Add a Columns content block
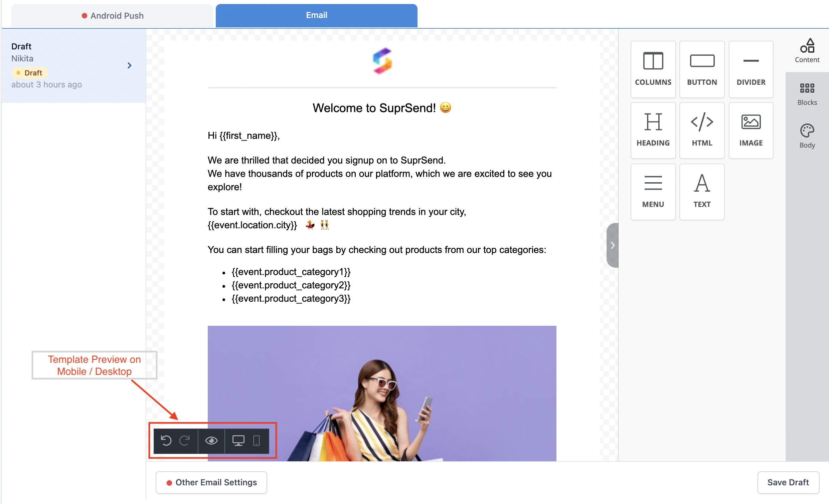829x504 pixels. pos(653,69)
